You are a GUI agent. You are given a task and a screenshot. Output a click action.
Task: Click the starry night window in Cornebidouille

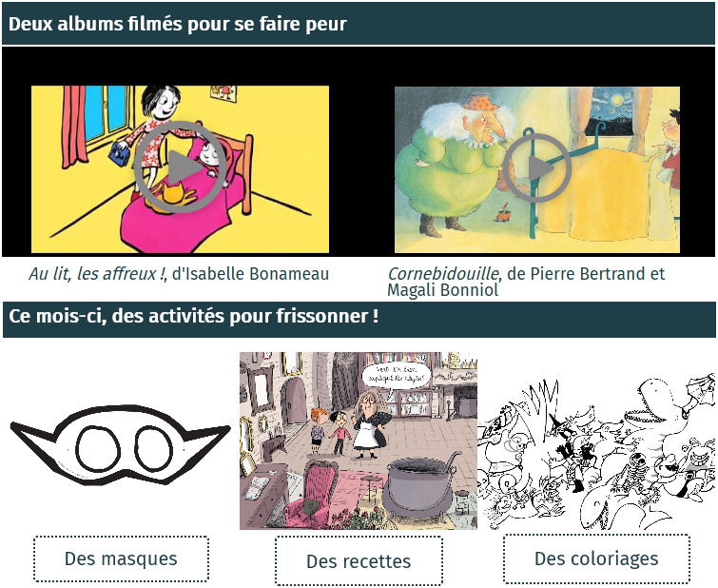(611, 111)
